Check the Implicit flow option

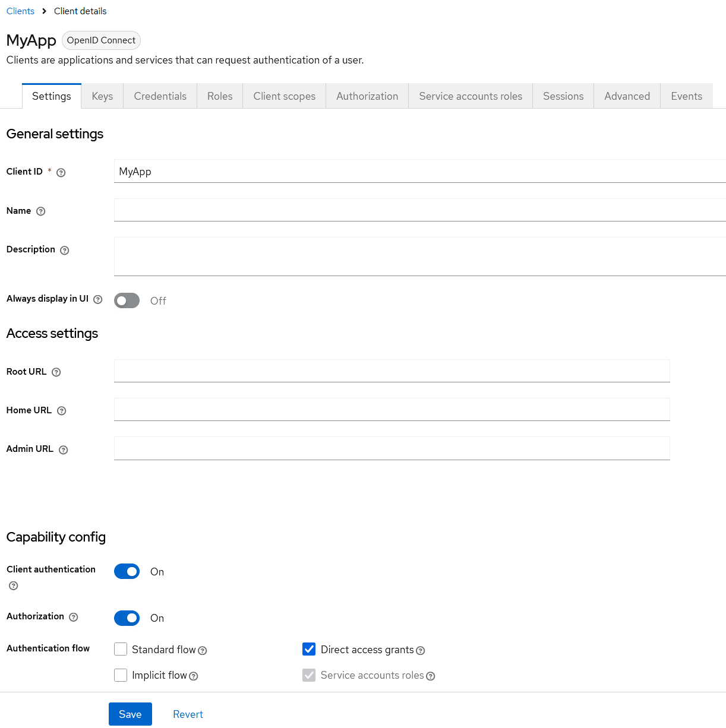click(x=121, y=675)
